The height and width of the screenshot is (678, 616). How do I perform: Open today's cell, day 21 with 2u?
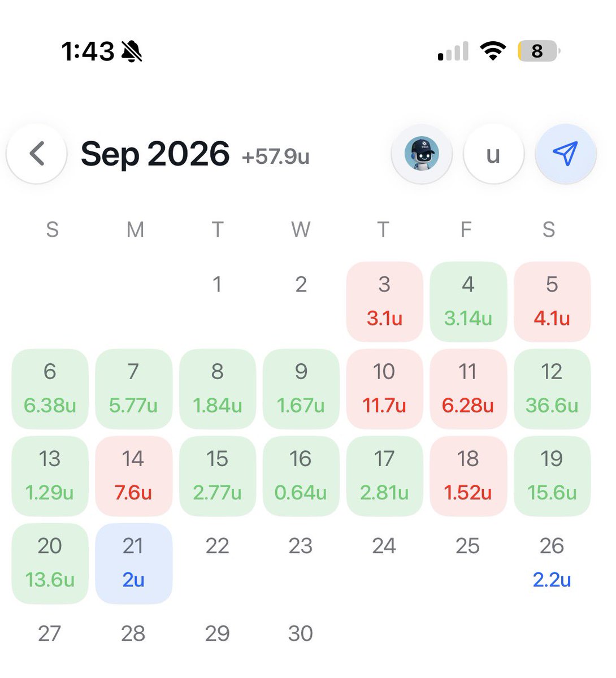[x=133, y=563]
